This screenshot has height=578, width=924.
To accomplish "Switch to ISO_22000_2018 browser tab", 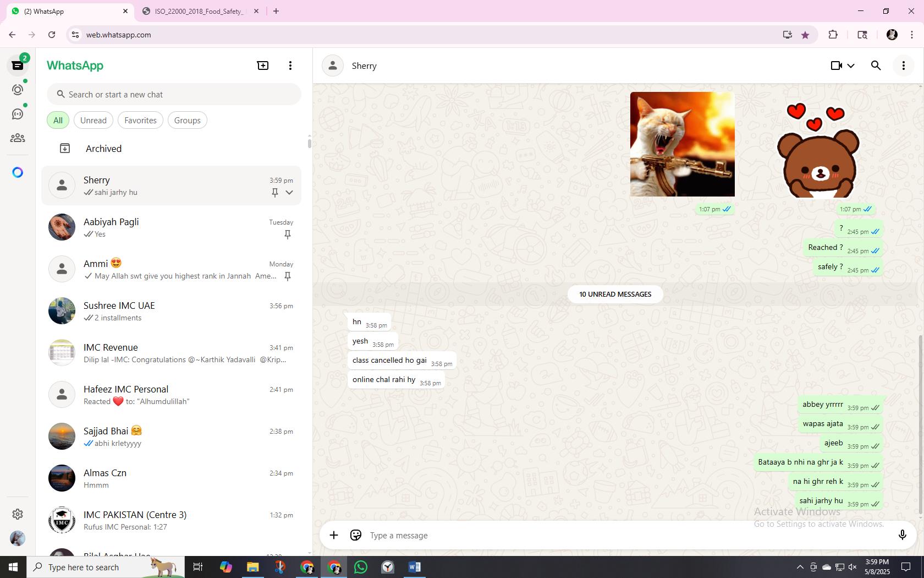I will (199, 11).
